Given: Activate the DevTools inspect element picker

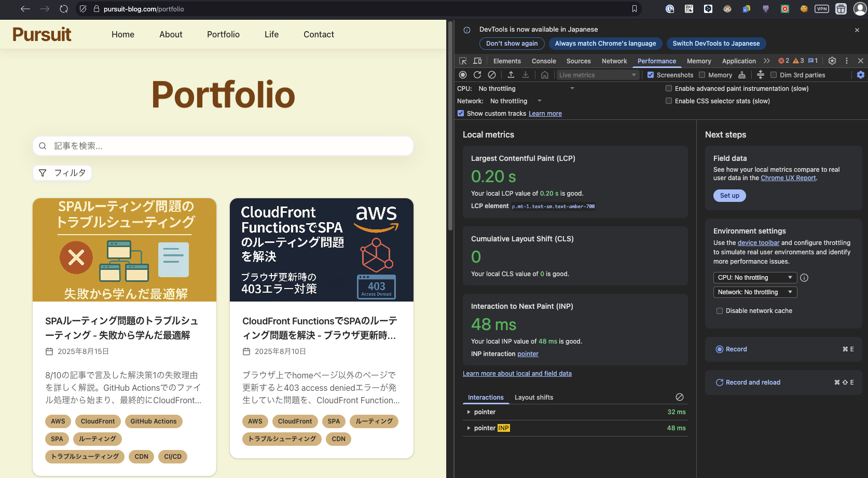Looking at the screenshot, I should point(463,61).
